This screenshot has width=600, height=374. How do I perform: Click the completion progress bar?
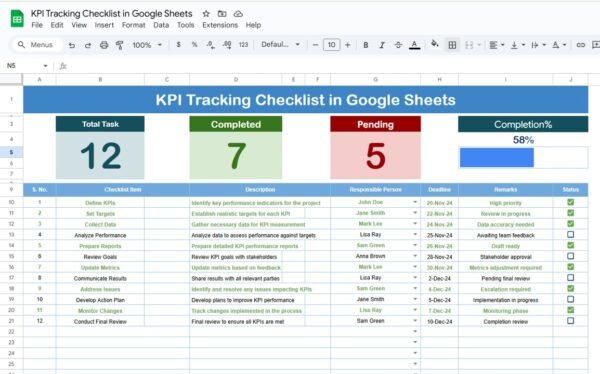[523, 158]
